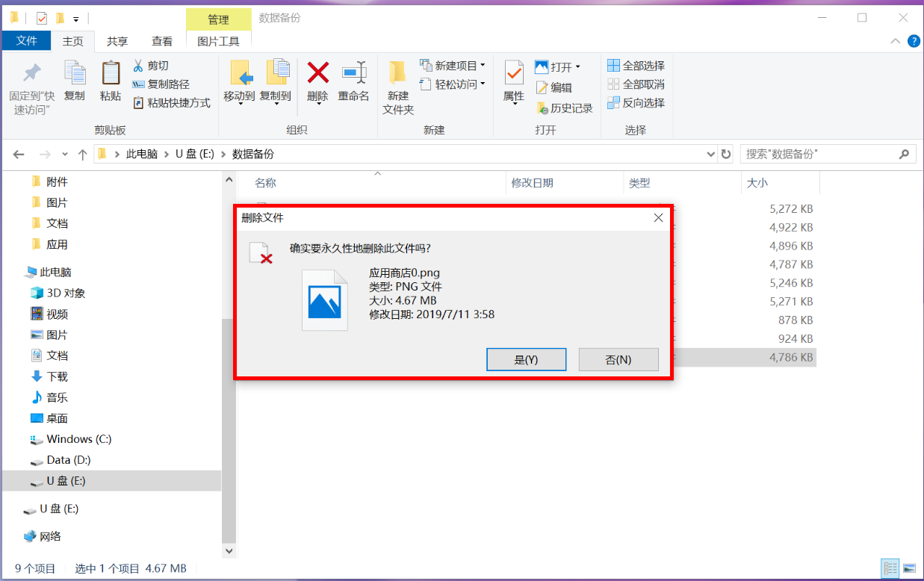The height and width of the screenshot is (581, 924).
Task: Click 反向选择 invert selection option
Action: (636, 103)
